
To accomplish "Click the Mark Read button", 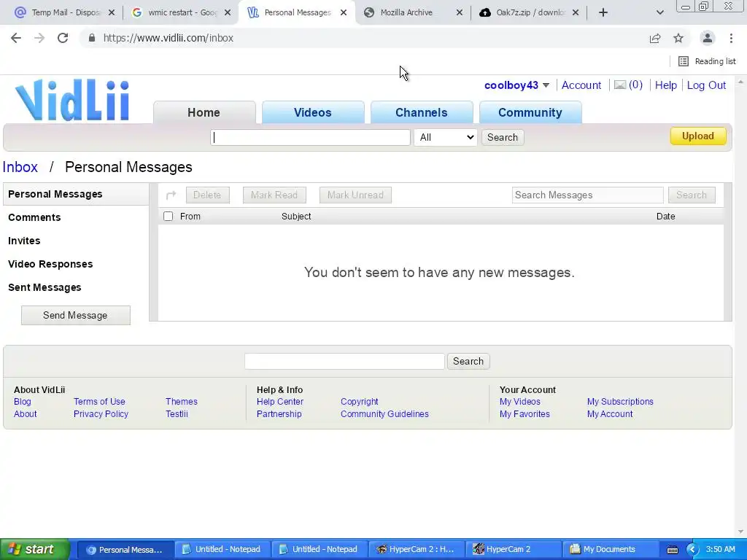I will (x=274, y=195).
